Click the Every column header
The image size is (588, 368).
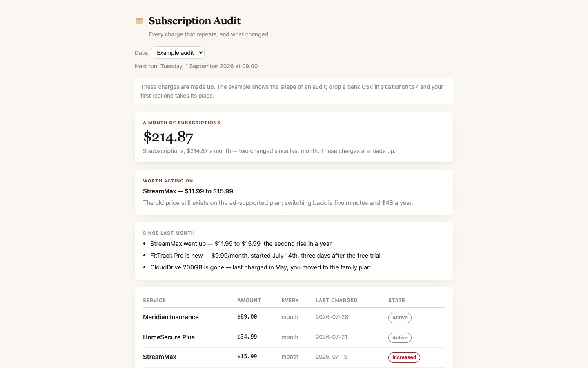pos(290,301)
